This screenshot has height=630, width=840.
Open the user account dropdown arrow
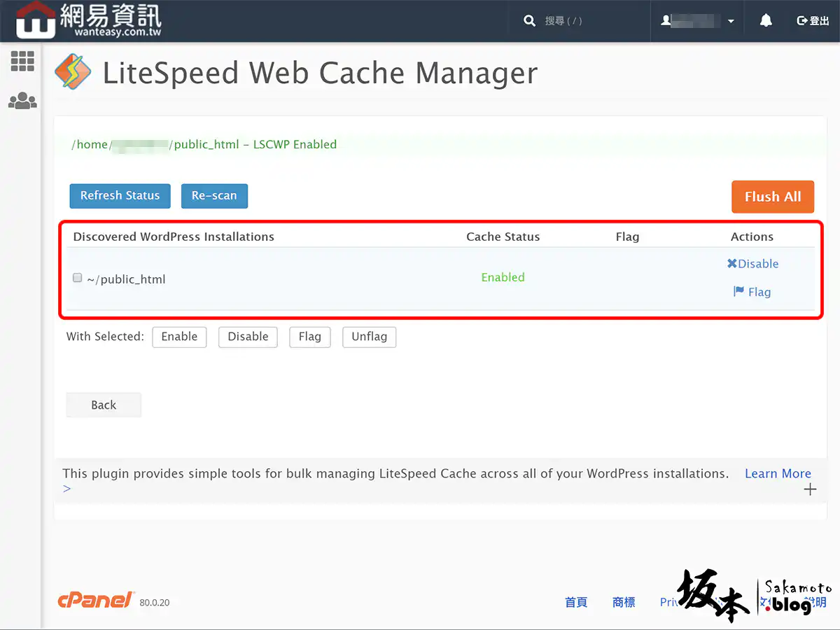730,22
